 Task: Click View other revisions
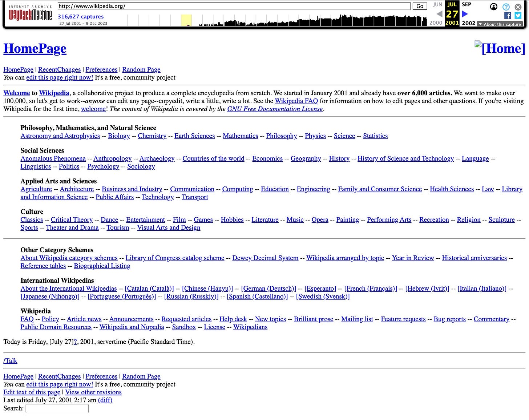93,392
